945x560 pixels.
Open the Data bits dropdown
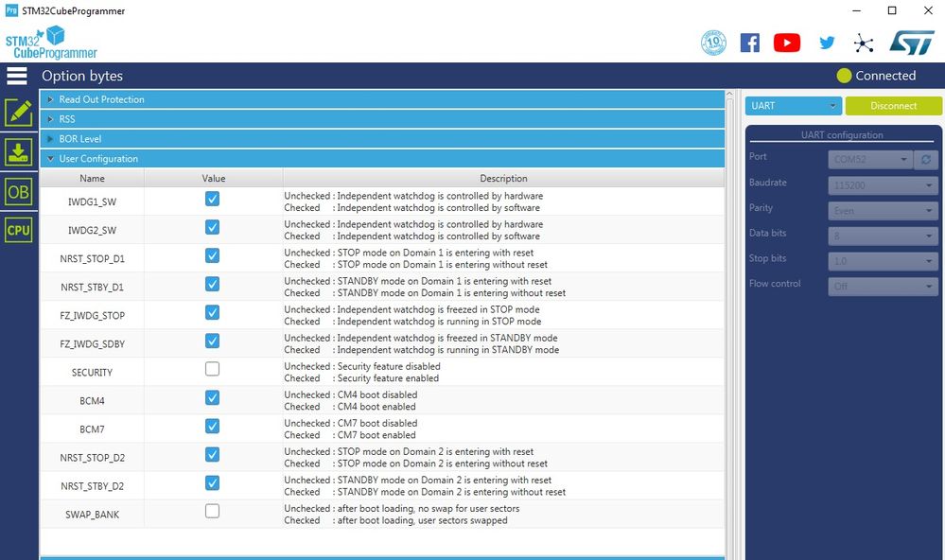[x=883, y=236]
